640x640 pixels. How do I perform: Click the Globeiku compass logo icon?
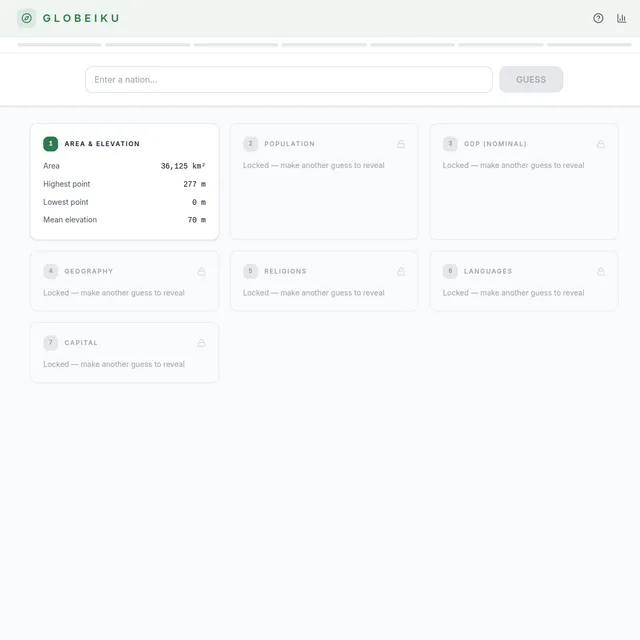[x=27, y=18]
